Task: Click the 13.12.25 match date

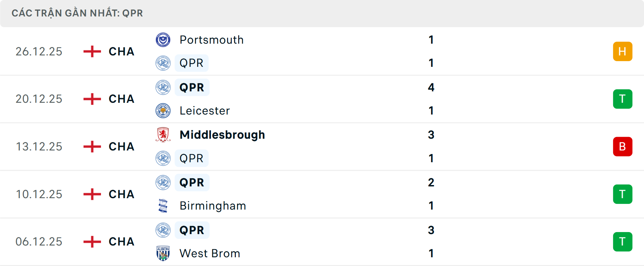Action: pyautogui.click(x=39, y=146)
